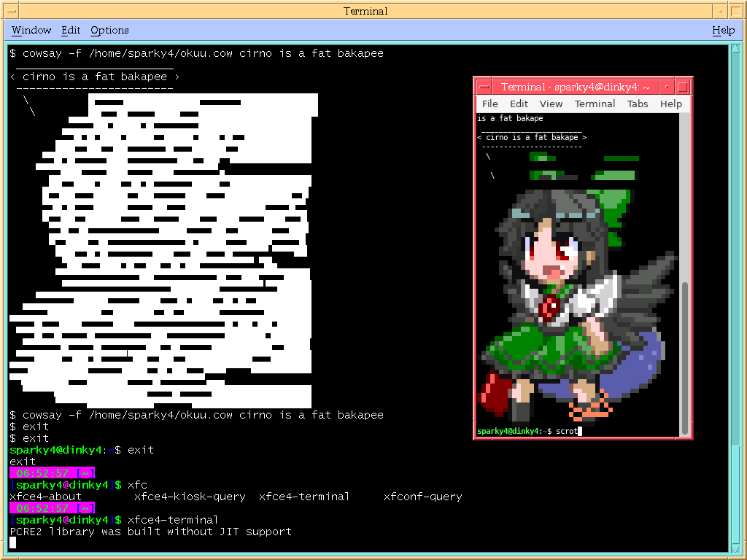This screenshot has width=747, height=560.
Task: Maximize the main yellow Terminal window
Action: coord(737,11)
